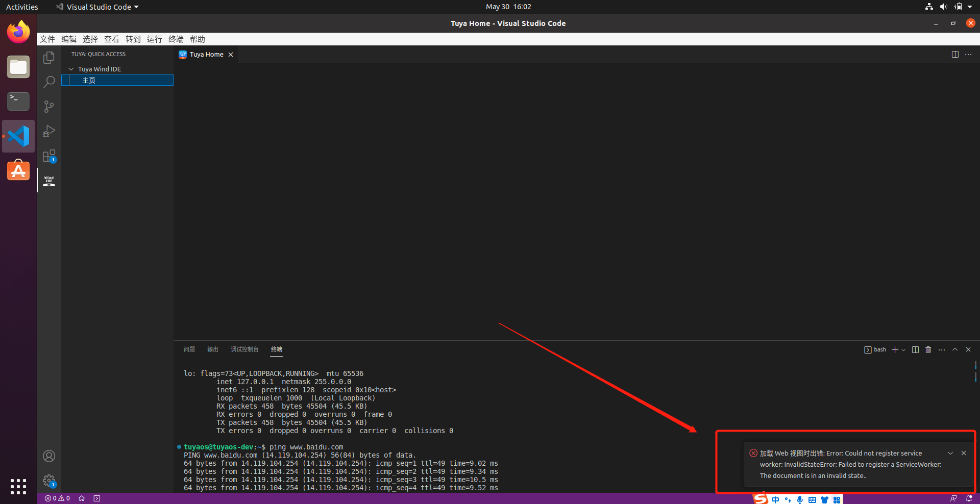980x504 pixels.
Task: Click the ping www.baidu.com command line
Action: point(306,447)
